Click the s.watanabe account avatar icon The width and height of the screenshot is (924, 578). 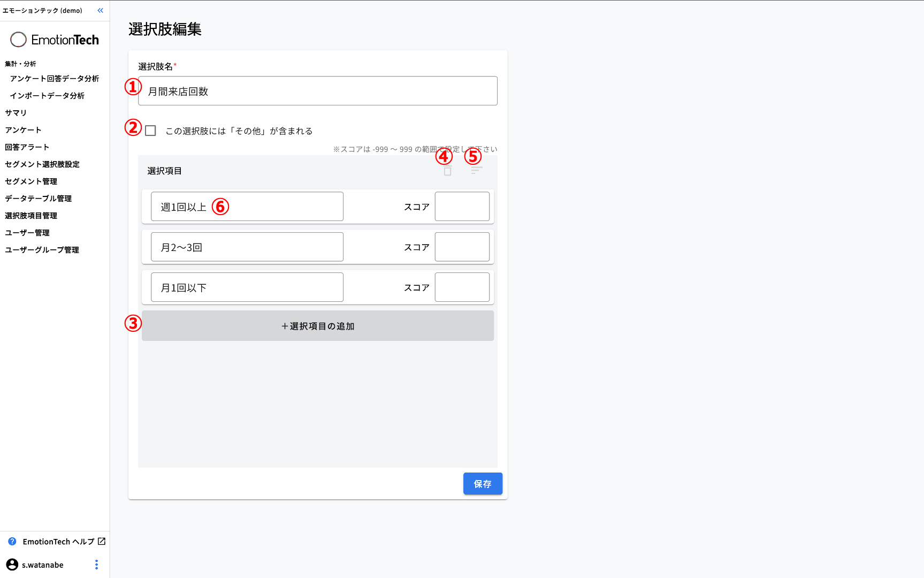tap(12, 565)
